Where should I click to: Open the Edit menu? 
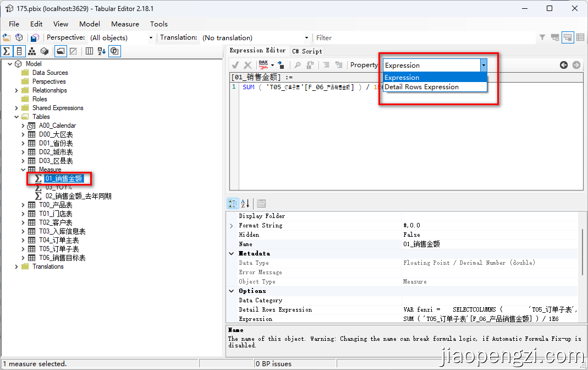pyautogui.click(x=36, y=24)
